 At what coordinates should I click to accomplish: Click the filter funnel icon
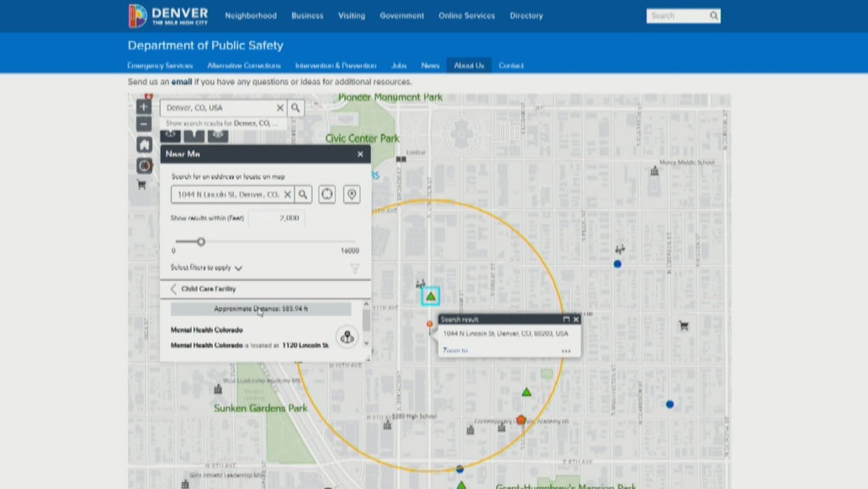point(355,268)
